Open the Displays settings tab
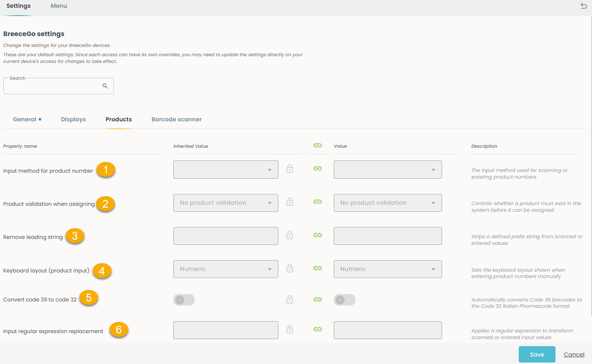The image size is (592, 364). 73,119
